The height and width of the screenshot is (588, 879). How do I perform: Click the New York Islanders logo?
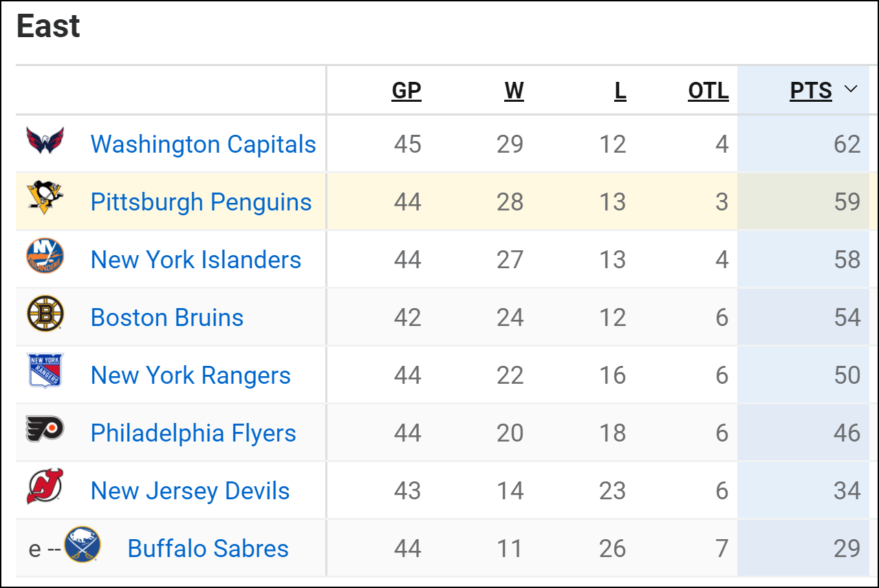pyautogui.click(x=45, y=257)
